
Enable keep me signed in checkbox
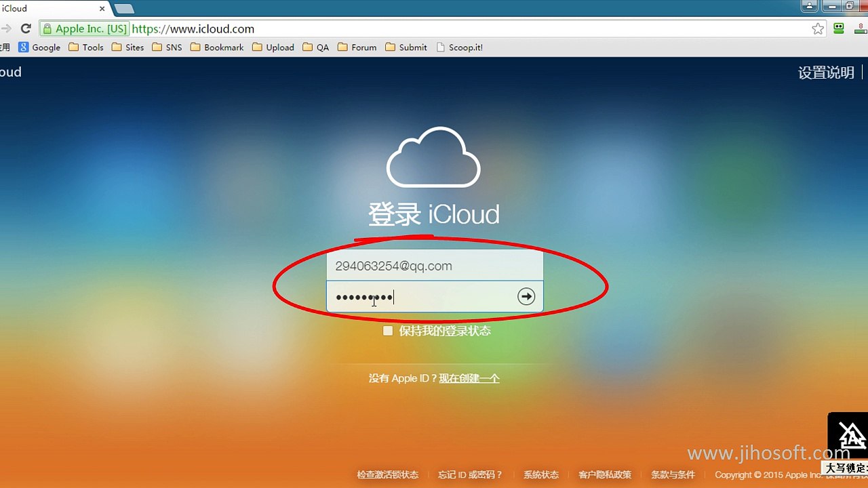[x=388, y=331]
